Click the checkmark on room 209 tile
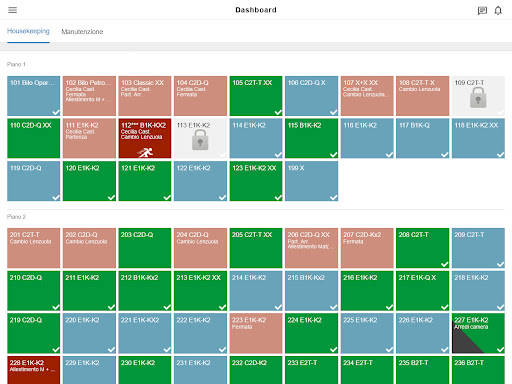 click(501, 264)
